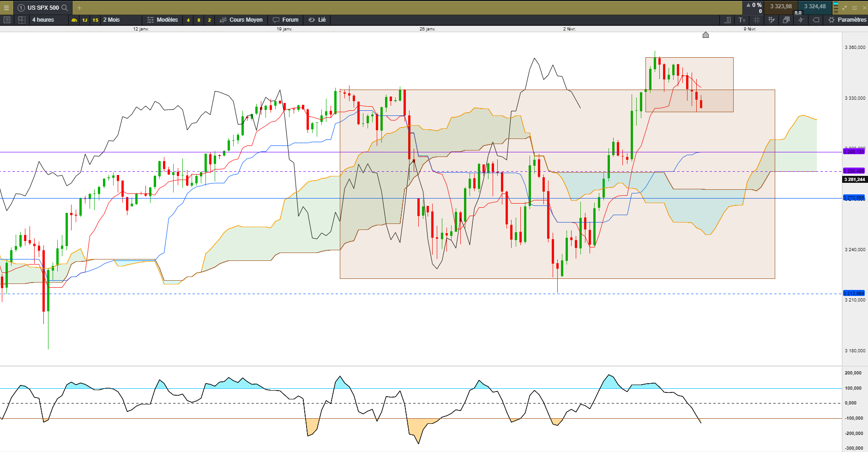
Task: Click the price scale alignment icon
Action: click(727, 20)
